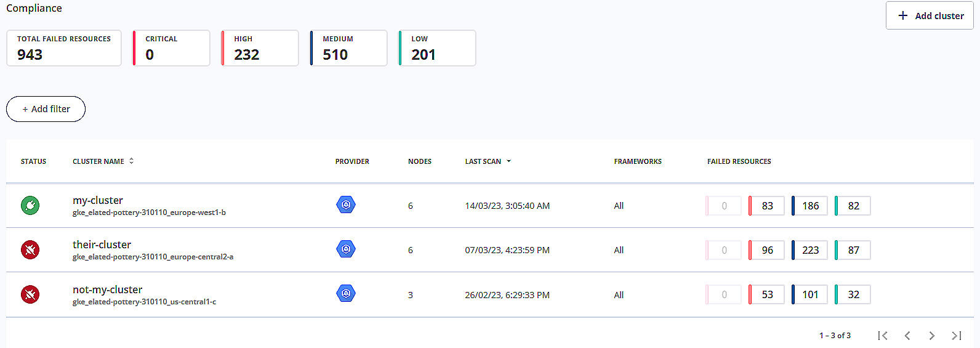Screen dimensions: 980x348
Task: Select the High severity summary card
Action: pyautogui.click(x=260, y=48)
